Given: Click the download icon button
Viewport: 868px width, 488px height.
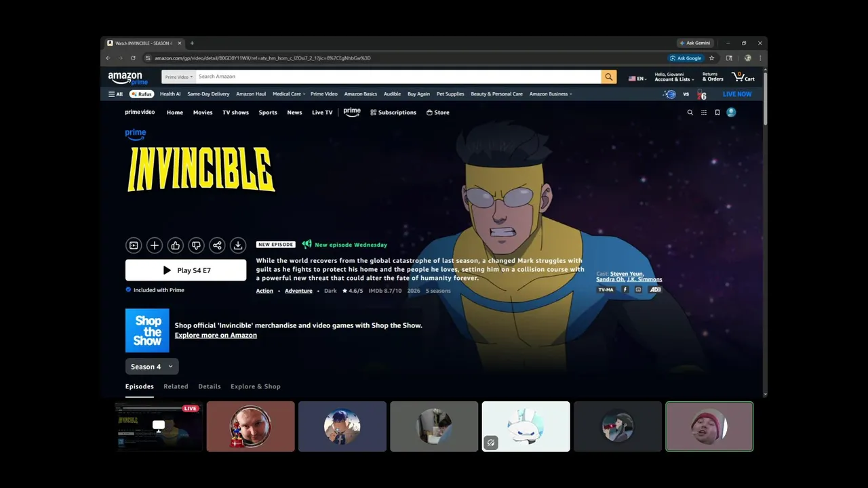Looking at the screenshot, I should 237,245.
